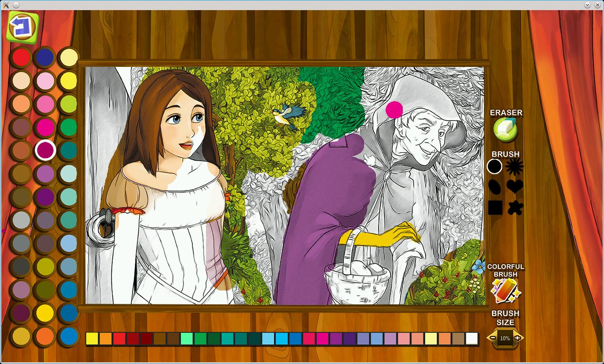The image size is (604, 364).
Task: Choose the heart brush shape
Action: coord(515,188)
